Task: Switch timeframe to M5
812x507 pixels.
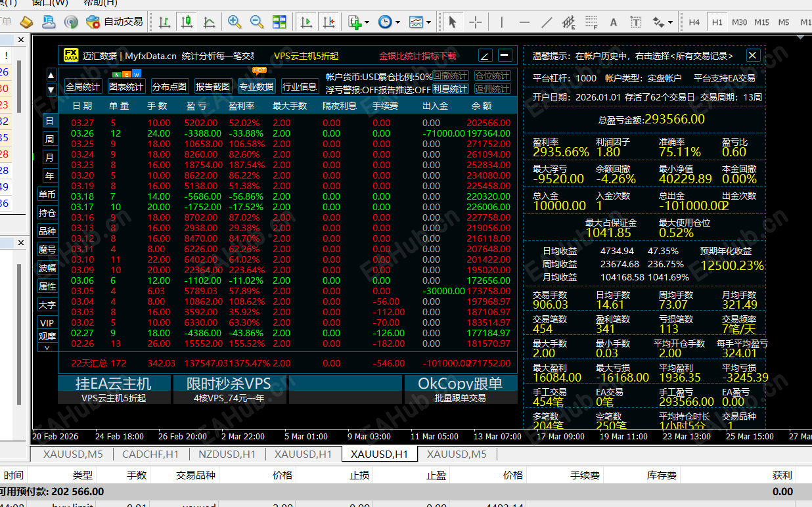Action: (x=784, y=22)
